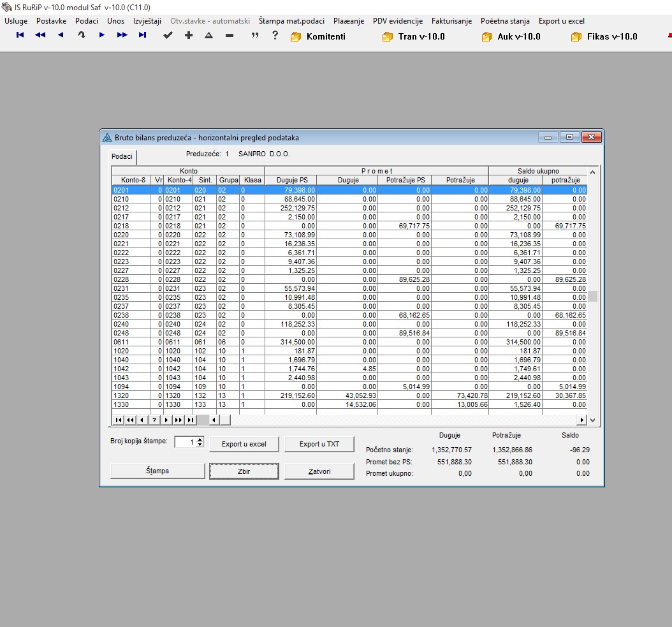Viewport: 672px width, 627px height.
Task: Increase Broj kopija štampe with up arrow
Action: click(x=200, y=439)
